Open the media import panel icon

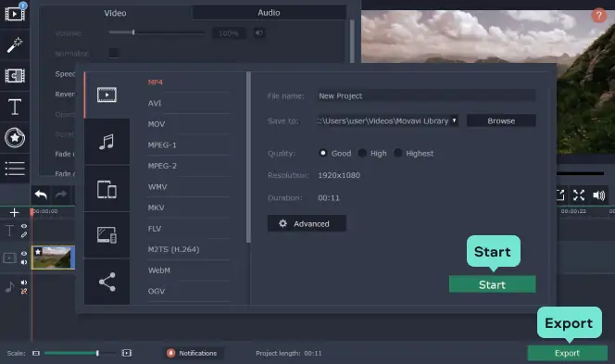coord(15,14)
